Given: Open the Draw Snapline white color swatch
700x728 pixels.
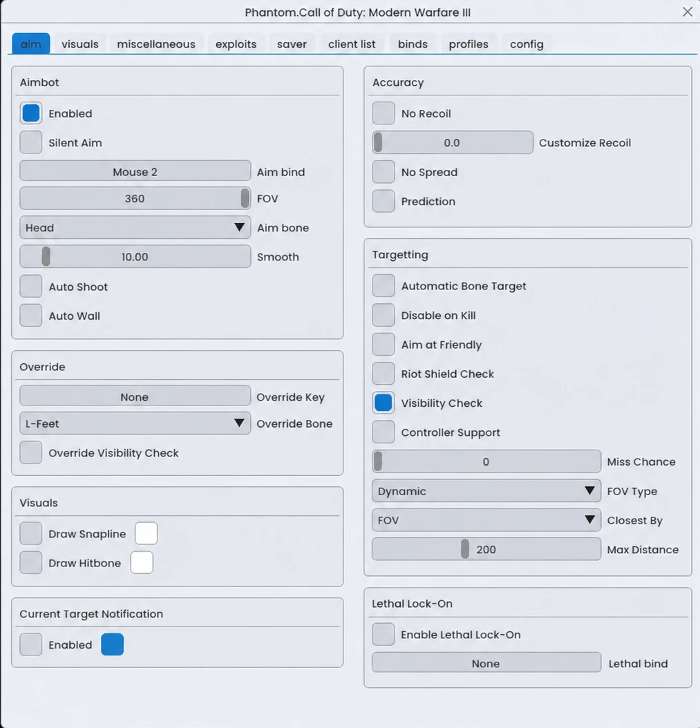Looking at the screenshot, I should (146, 533).
